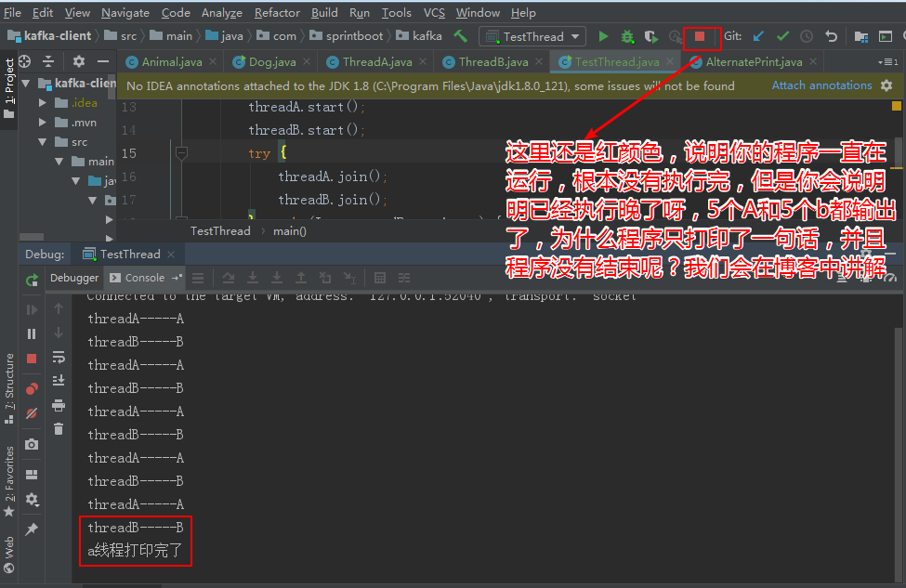Select the Debugger tab
The image size is (906, 588).
click(x=74, y=278)
